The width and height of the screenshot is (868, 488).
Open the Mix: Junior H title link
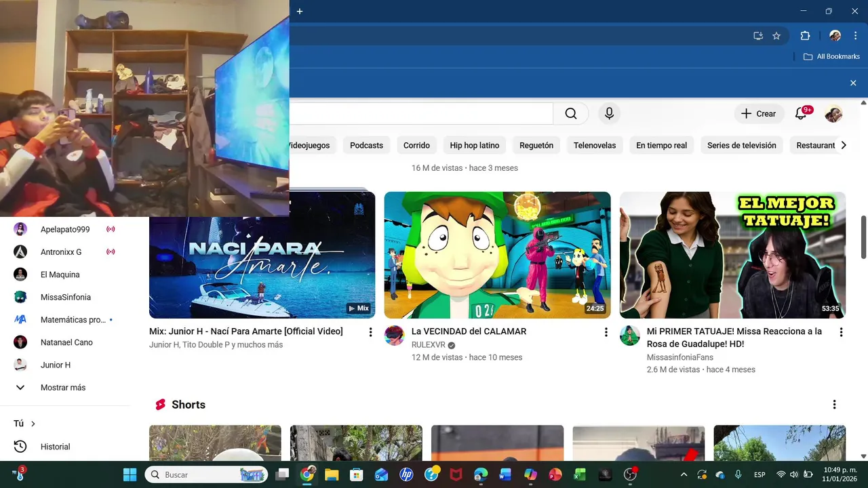pos(246,331)
